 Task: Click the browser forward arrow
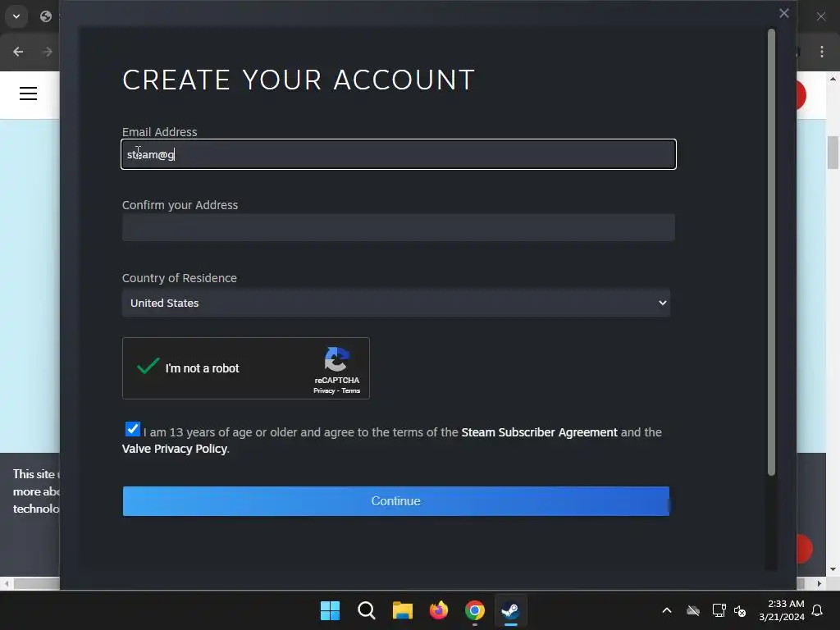47,52
